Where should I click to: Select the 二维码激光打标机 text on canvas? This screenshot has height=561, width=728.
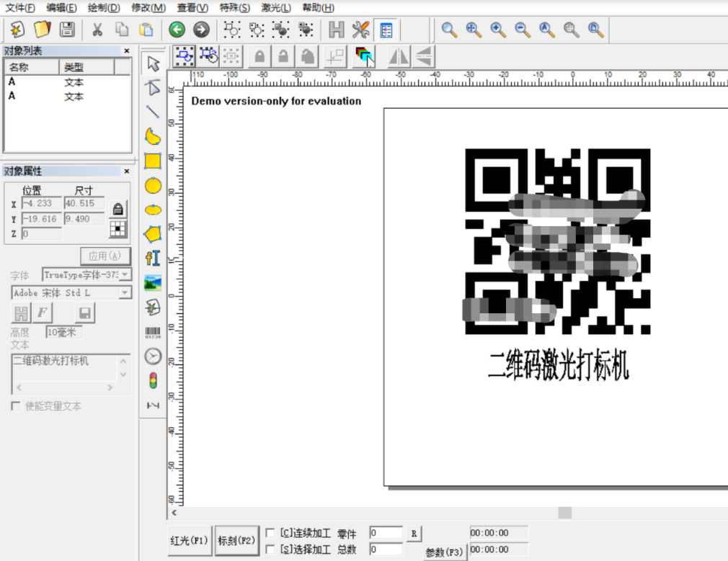point(559,366)
